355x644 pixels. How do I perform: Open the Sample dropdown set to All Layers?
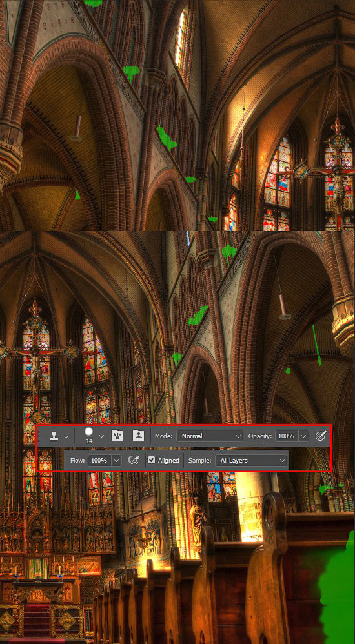pos(250,460)
